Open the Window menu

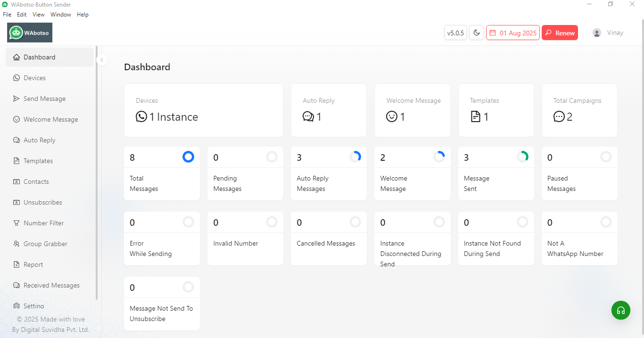[x=61, y=15]
